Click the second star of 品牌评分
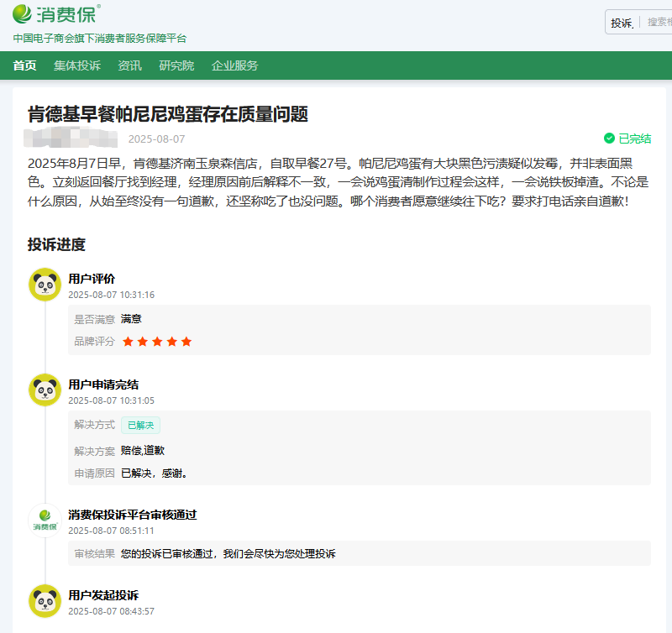 point(142,342)
